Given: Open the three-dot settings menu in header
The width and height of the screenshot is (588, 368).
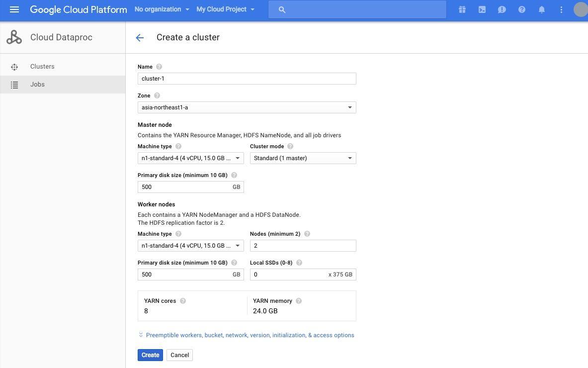Looking at the screenshot, I should tap(561, 10).
